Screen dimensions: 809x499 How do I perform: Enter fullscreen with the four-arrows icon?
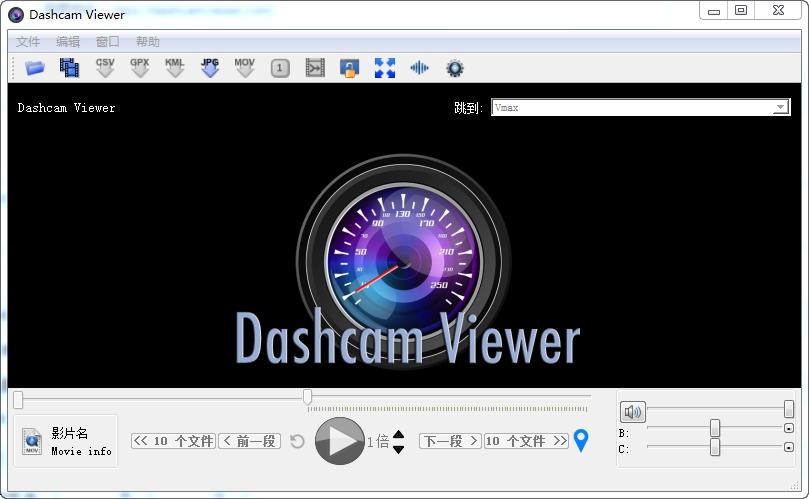(x=384, y=68)
